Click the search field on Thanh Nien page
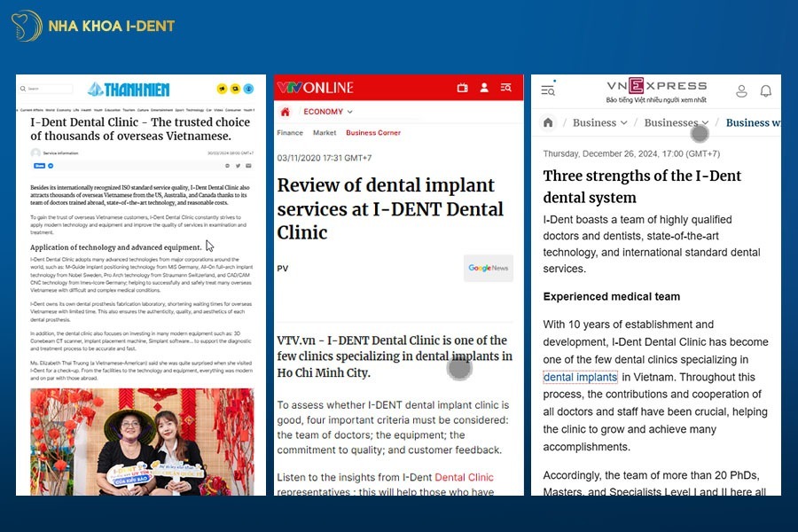Image resolution: width=798 pixels, height=532 pixels. (x=46, y=89)
